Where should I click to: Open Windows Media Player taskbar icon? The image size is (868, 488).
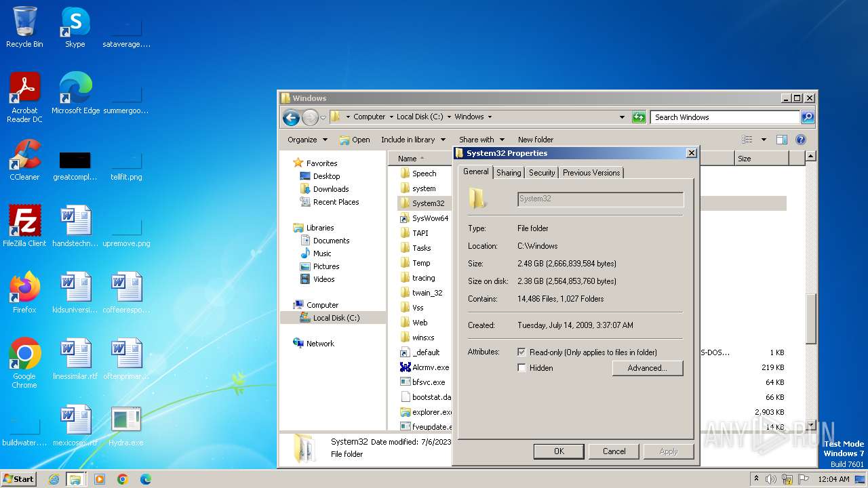point(100,479)
